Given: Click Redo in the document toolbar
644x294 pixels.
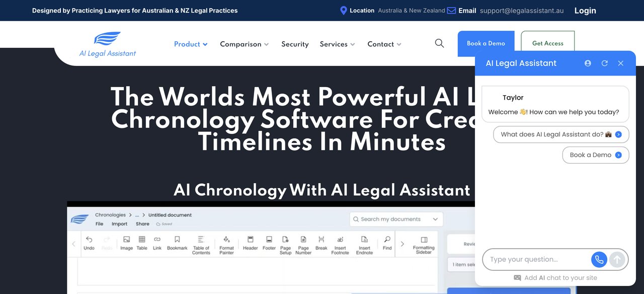Looking at the screenshot, I should [x=107, y=243].
